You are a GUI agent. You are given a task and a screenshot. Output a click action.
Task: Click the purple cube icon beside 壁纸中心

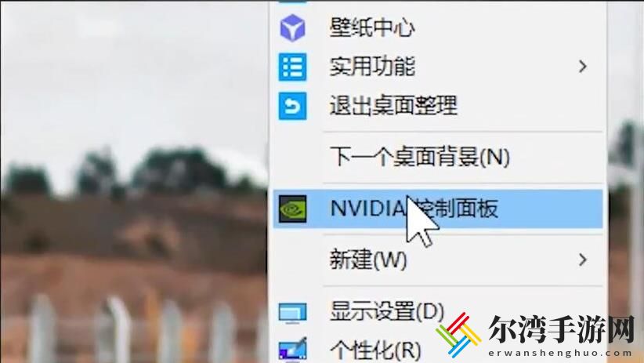tap(292, 28)
